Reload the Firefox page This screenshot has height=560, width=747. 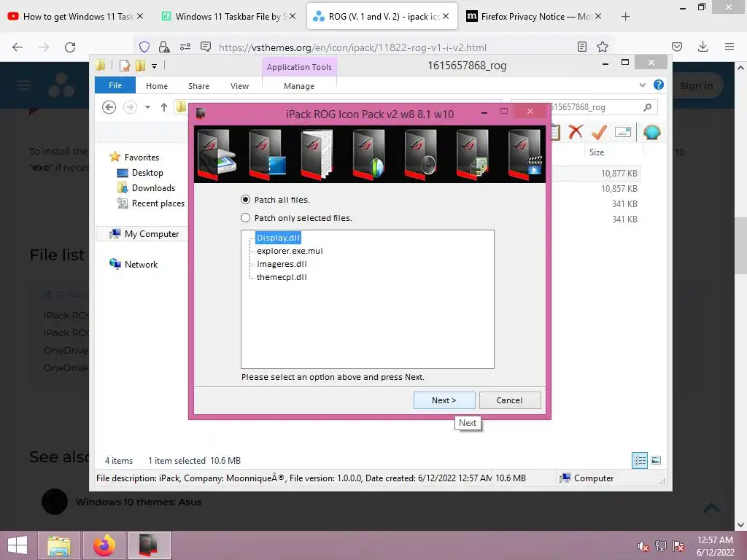(70, 47)
